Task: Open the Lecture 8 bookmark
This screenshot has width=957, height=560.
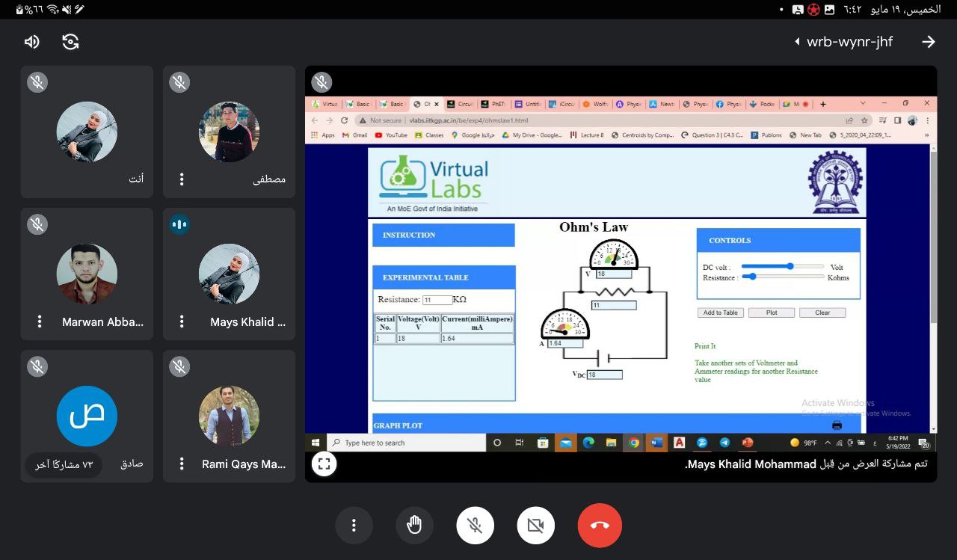Action: (587, 135)
